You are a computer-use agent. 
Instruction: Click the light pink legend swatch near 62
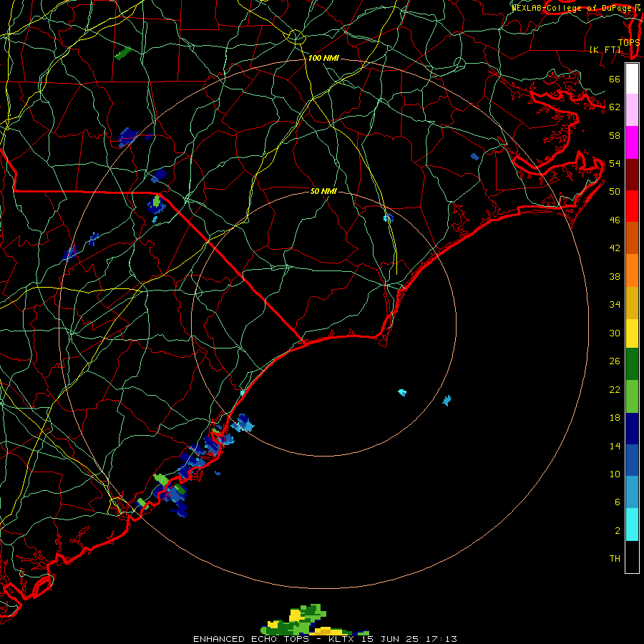tap(632, 109)
